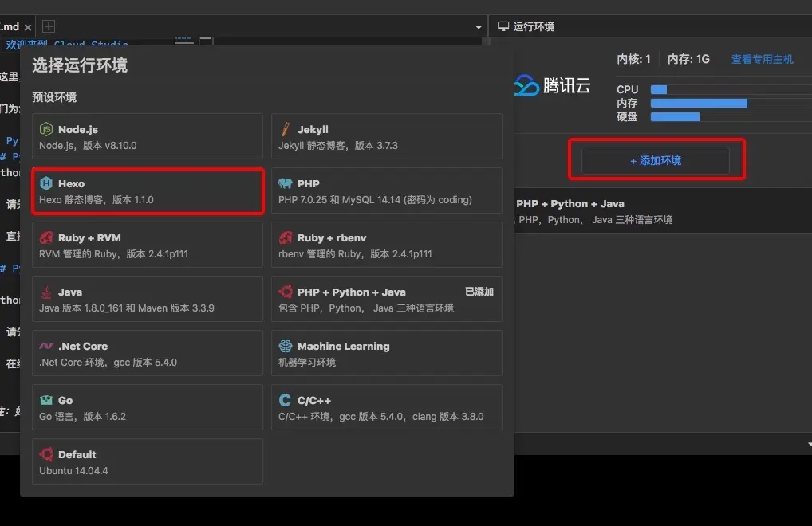Select the 运行环境 panel tab
812x526 pixels.
(x=526, y=26)
